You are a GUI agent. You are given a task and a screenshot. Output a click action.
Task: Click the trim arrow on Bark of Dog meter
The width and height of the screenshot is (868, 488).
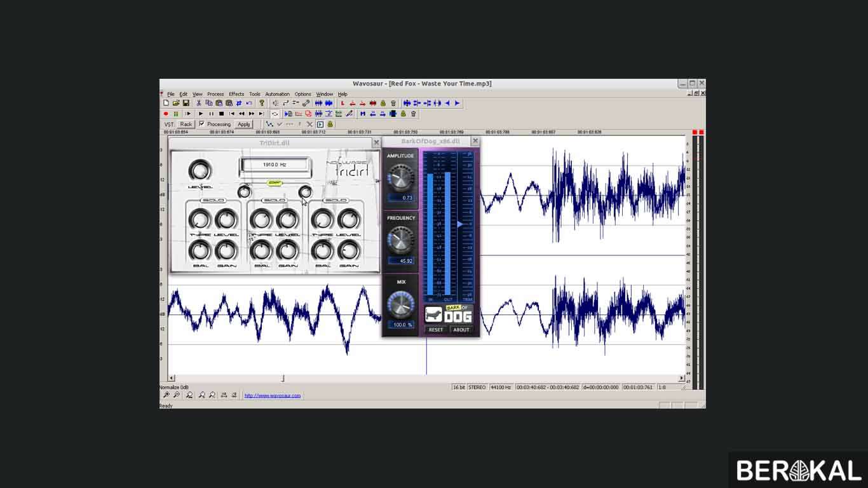click(460, 224)
